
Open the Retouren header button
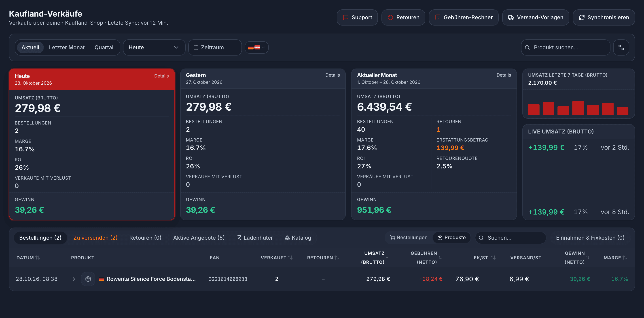(x=403, y=17)
